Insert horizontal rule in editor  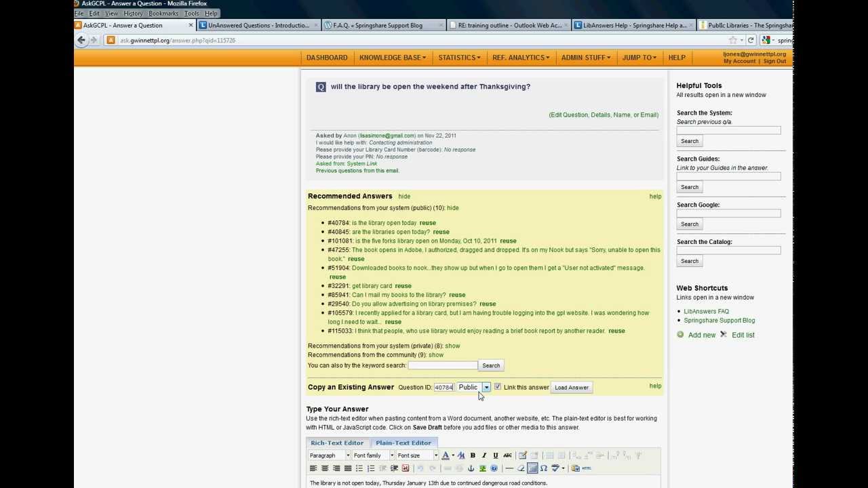509,468
